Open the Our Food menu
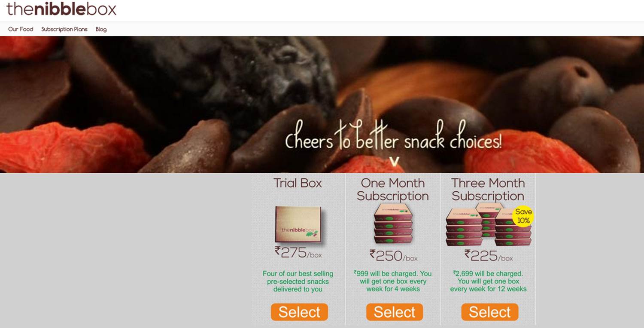Viewport: 644px width, 328px height. click(x=21, y=29)
